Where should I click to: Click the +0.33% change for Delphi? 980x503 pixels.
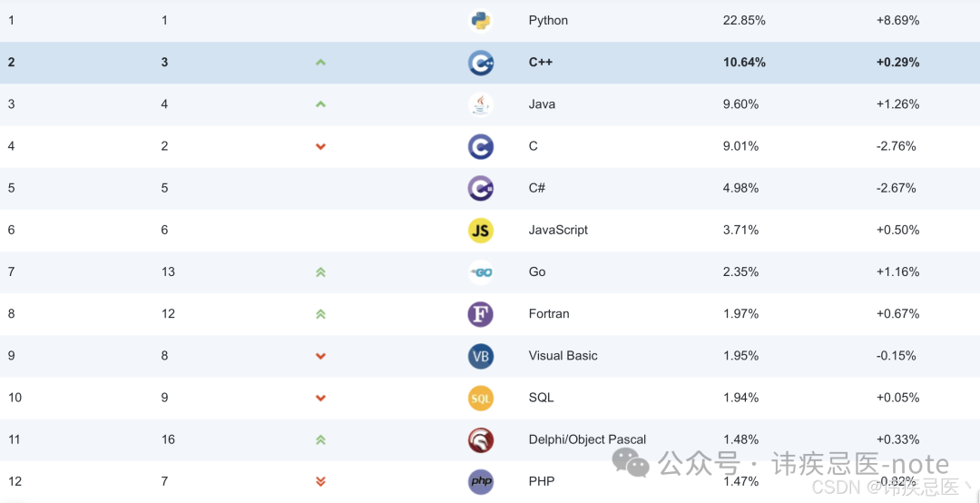[x=897, y=439]
